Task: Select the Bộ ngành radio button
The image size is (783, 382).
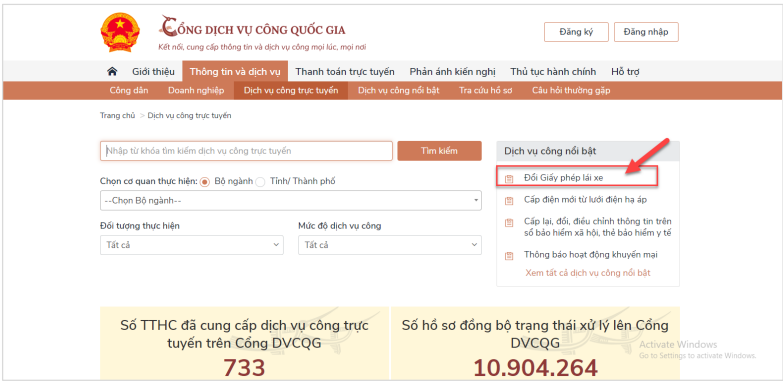Action: point(204,182)
